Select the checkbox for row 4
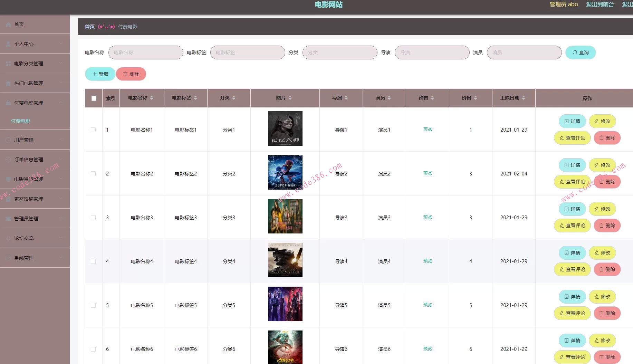 point(93,261)
